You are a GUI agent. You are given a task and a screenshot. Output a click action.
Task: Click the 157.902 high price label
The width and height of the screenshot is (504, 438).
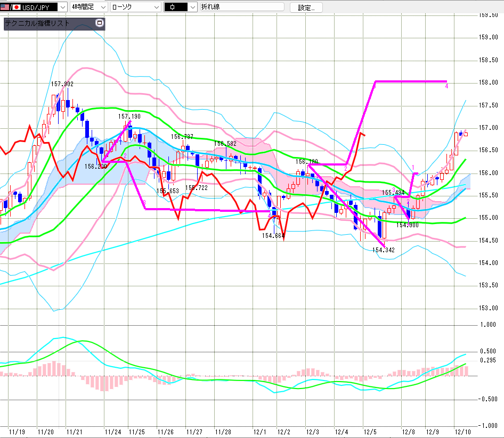click(x=62, y=84)
